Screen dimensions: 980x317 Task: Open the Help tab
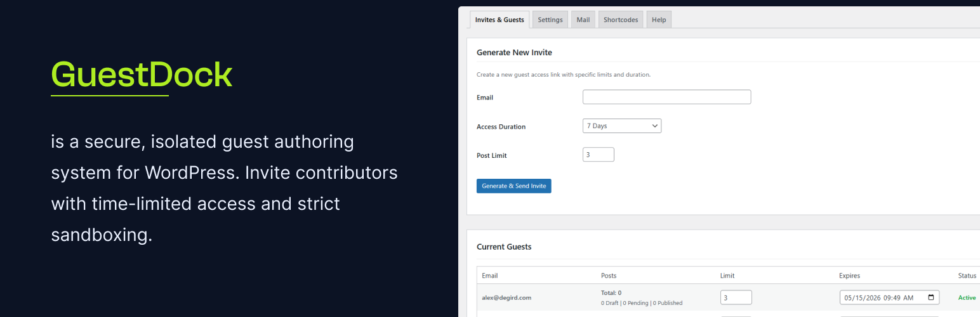tap(659, 20)
